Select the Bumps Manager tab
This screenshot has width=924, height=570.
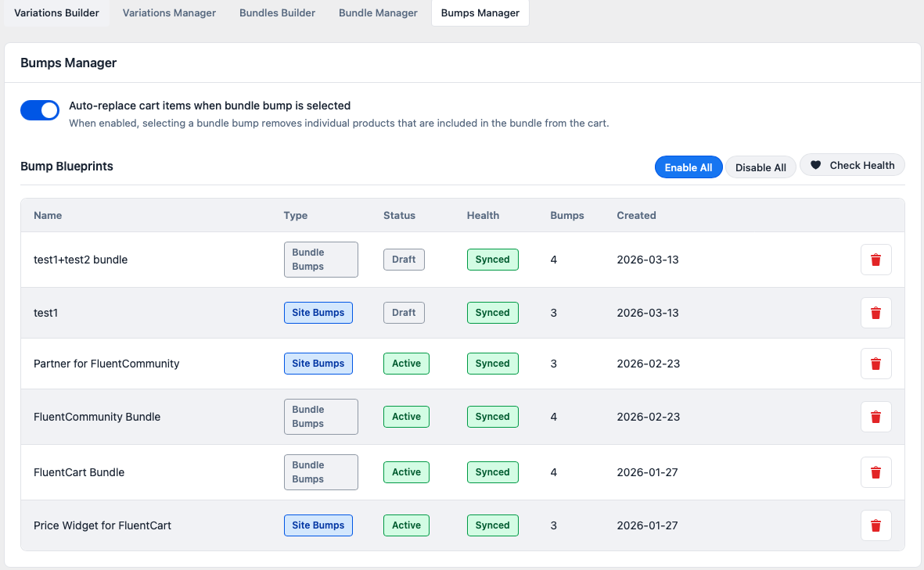click(480, 13)
